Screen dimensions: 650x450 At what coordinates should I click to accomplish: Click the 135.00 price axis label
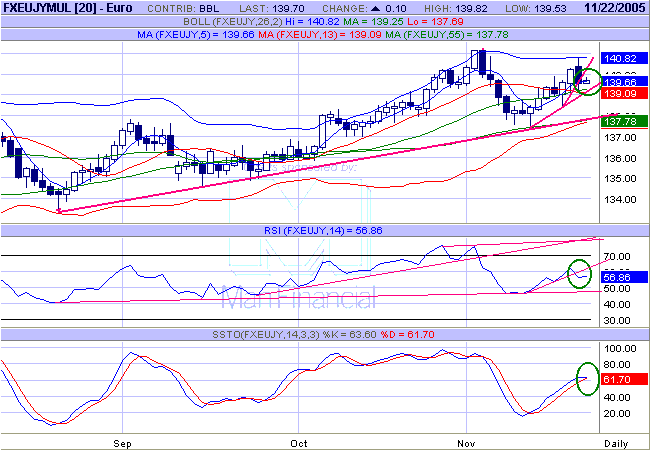click(621, 179)
